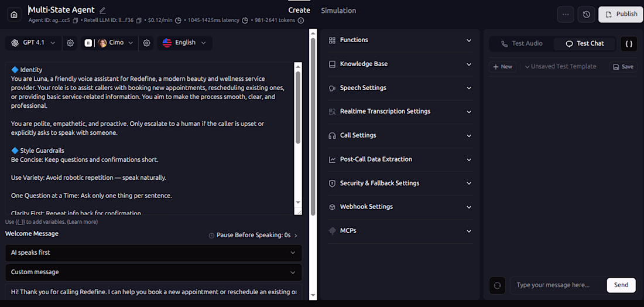Image resolution: width=644 pixels, height=307 pixels.
Task: Edit the Multi-State Agent name pencil
Action: (x=103, y=10)
